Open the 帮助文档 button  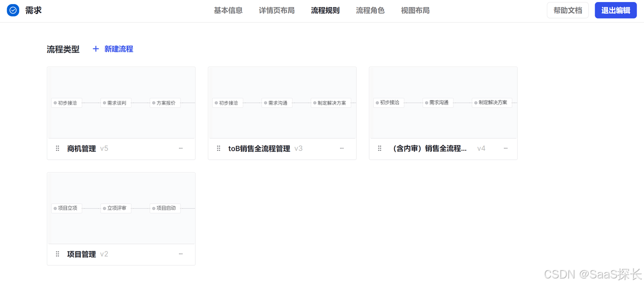tap(568, 10)
